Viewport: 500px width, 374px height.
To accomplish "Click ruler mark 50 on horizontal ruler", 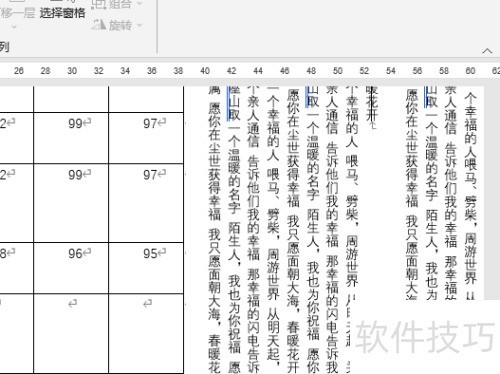I will (x=338, y=71).
